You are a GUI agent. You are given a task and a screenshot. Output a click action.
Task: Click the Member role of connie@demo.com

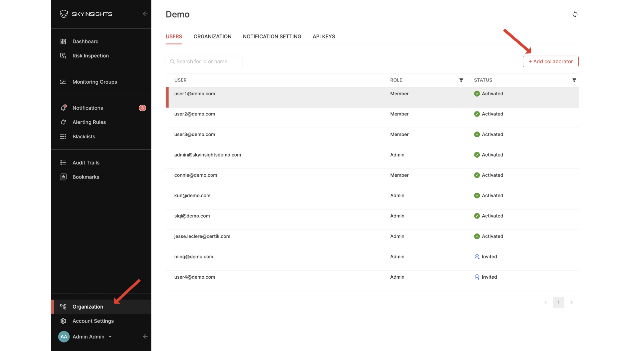399,175
